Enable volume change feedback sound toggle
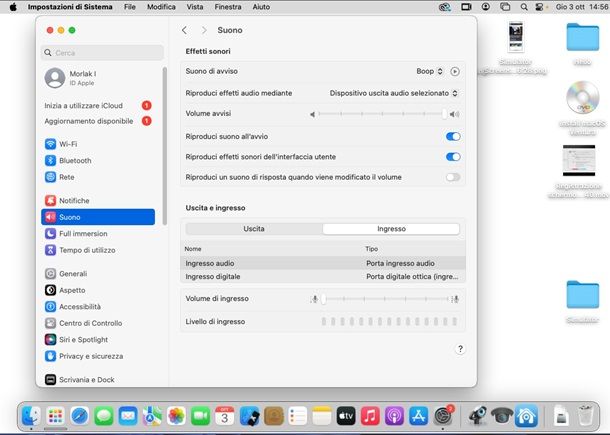Viewport: 610px width, 435px height. 453,177
